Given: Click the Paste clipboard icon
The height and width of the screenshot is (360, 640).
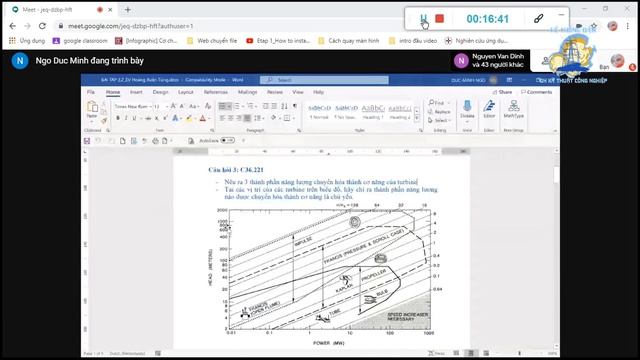Looking at the screenshot, I should click(92, 108).
